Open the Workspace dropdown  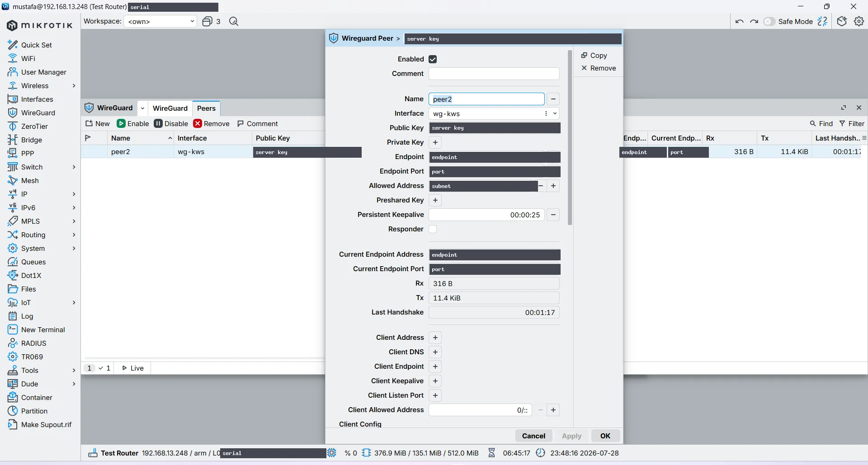[160, 21]
